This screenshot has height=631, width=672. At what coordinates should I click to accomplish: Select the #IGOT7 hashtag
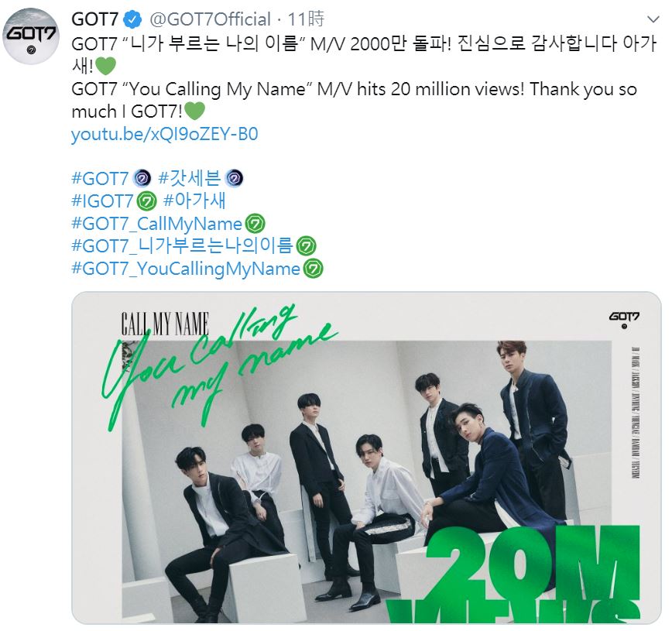102,201
